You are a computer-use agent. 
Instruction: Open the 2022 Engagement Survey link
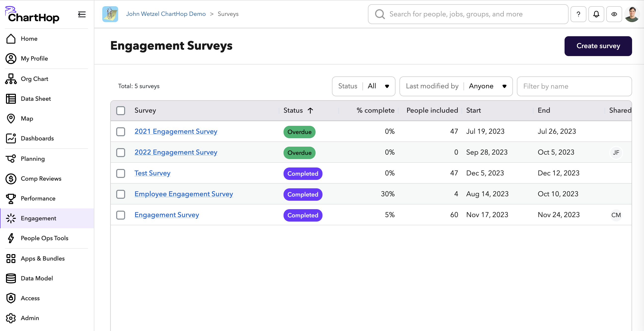(x=176, y=152)
